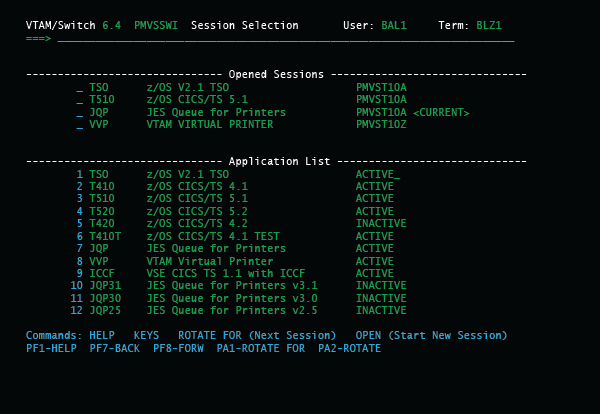
Task: Click the 'JES Queue for Printers v3.1' description
Action: click(x=232, y=286)
